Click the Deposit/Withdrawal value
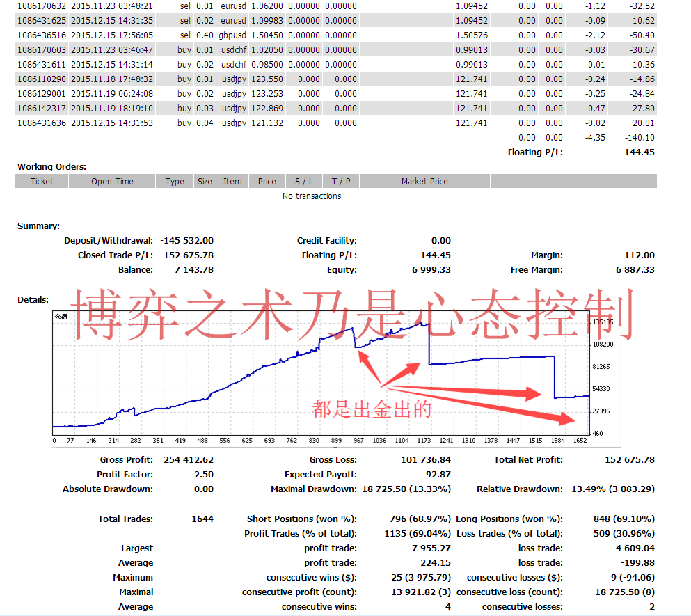The width and height of the screenshot is (691, 616). coord(186,241)
